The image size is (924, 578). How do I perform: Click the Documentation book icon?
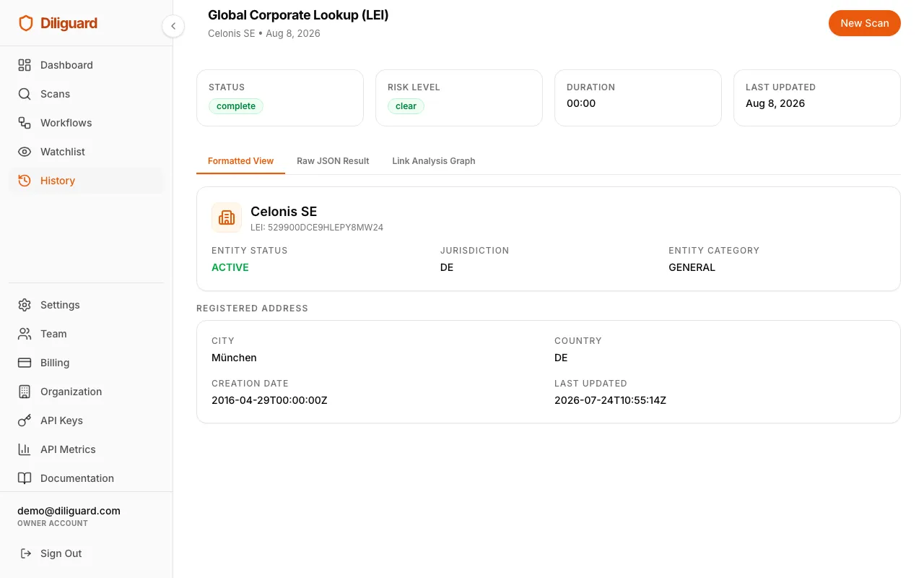click(25, 478)
